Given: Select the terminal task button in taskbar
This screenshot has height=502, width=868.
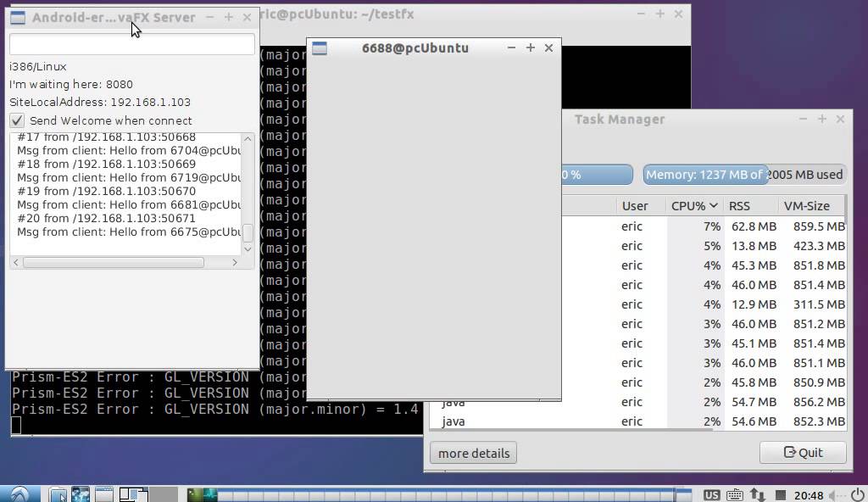Looking at the screenshot, I should [x=195, y=494].
